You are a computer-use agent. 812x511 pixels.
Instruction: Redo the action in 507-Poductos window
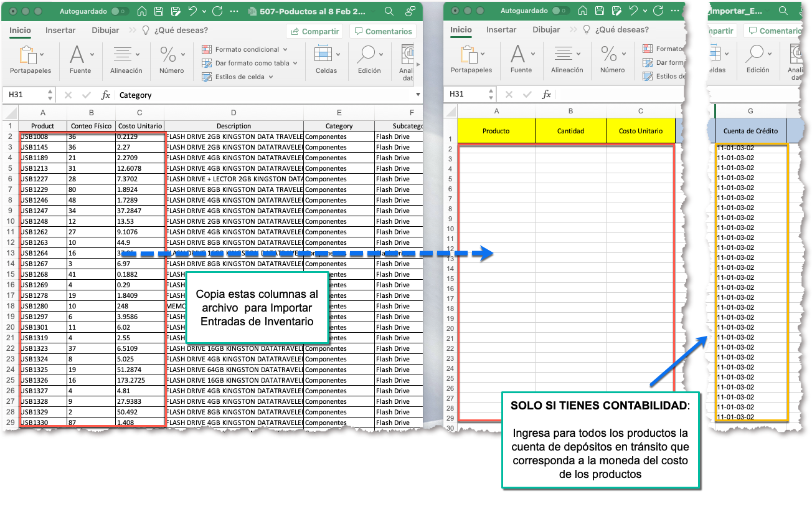(x=217, y=11)
